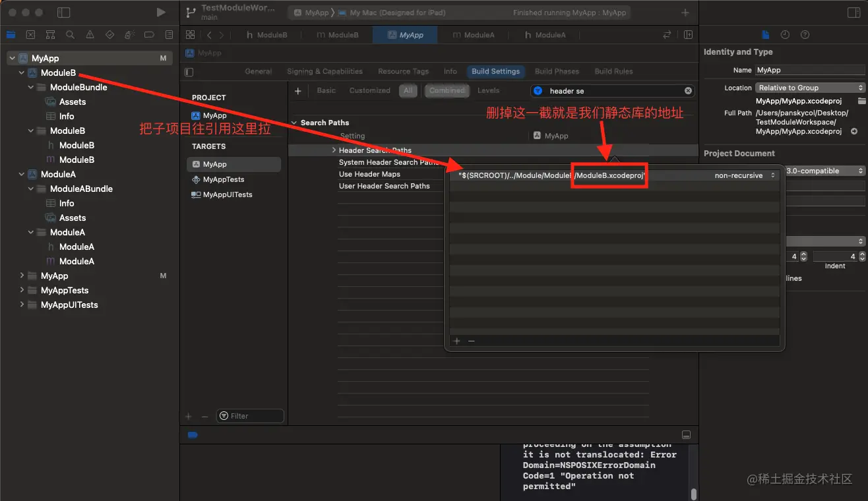The width and height of the screenshot is (868, 501).
Task: Open the Test navigator diamond icon
Action: point(109,34)
